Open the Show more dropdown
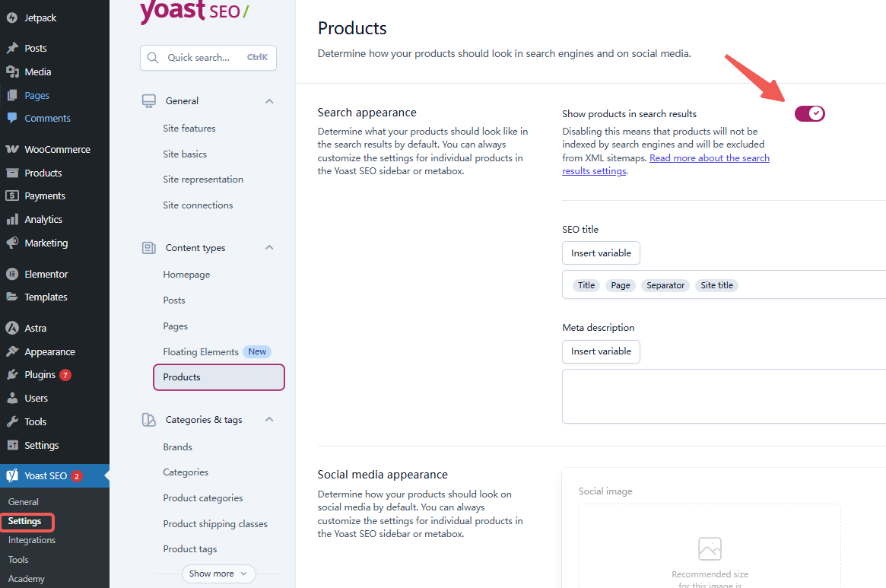Viewport: 886px width, 588px height. (x=218, y=574)
